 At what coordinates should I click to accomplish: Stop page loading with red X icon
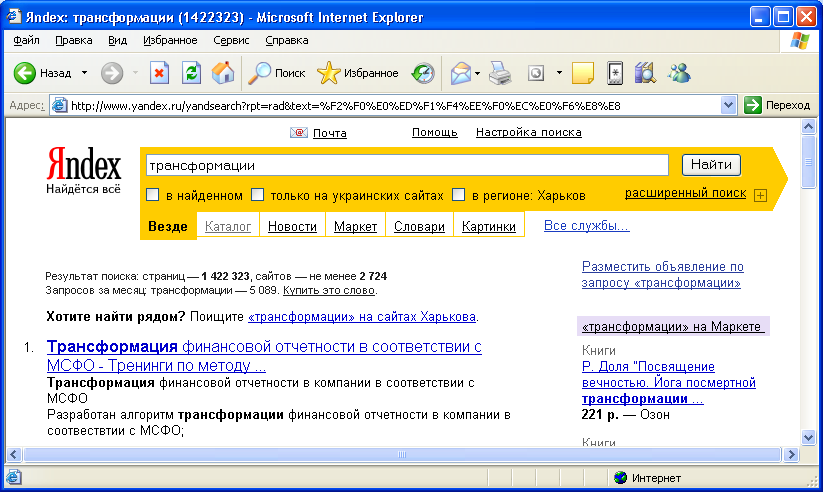point(159,73)
